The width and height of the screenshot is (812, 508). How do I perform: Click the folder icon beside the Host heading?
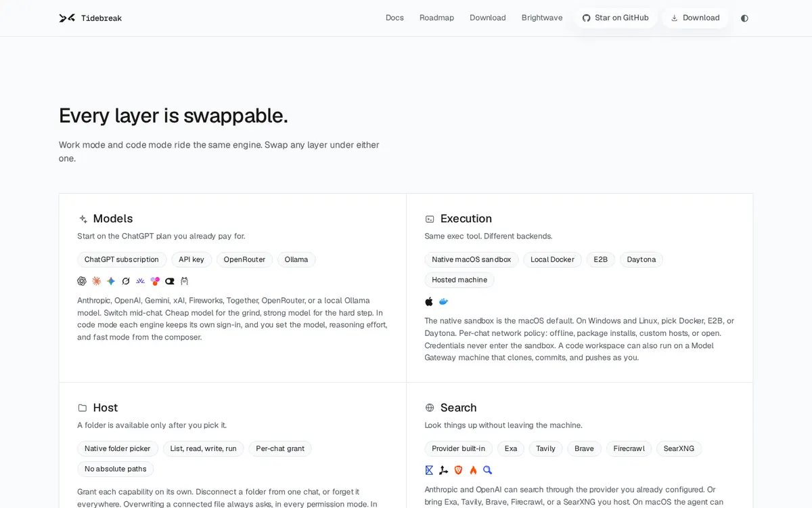tap(83, 408)
